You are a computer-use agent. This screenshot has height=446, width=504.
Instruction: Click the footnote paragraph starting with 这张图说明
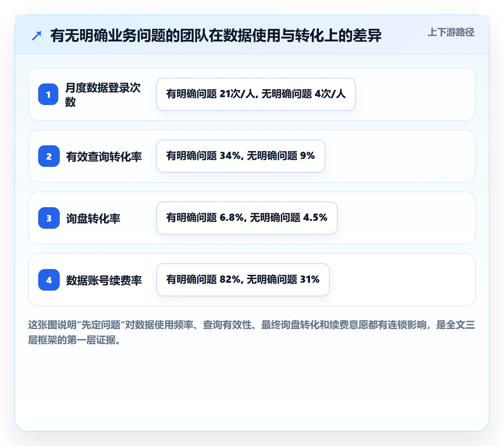coord(252,332)
